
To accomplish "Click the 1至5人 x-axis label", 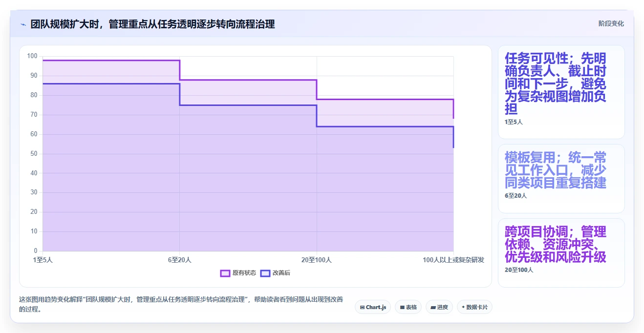I will 43,260.
